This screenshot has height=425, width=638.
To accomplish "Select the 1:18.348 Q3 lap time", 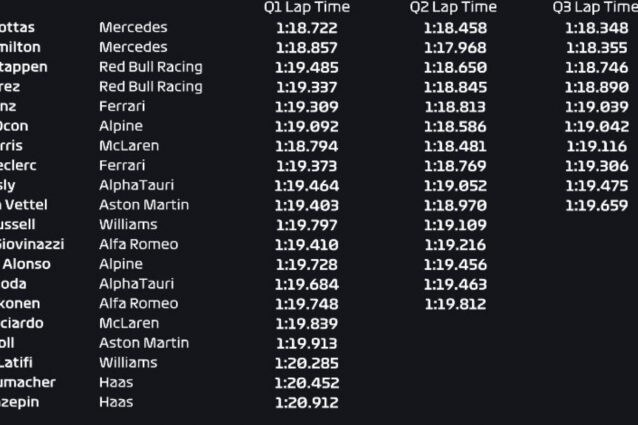I will click(596, 28).
